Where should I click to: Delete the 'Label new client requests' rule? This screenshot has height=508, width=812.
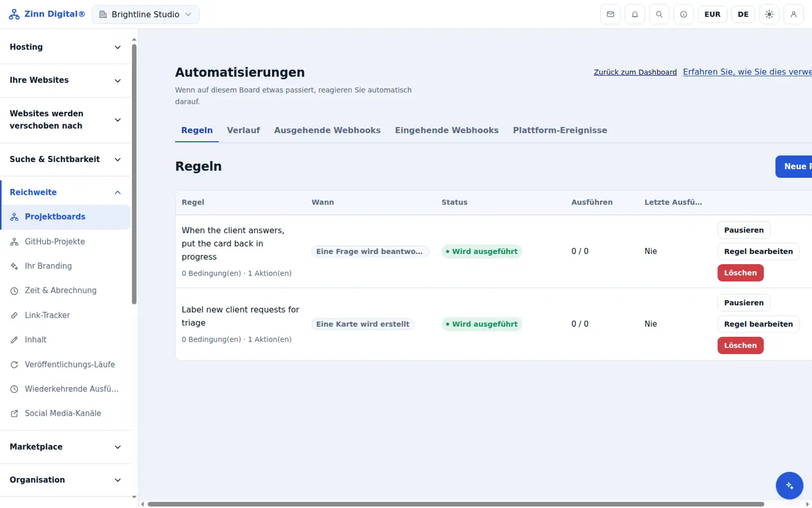tap(740, 345)
